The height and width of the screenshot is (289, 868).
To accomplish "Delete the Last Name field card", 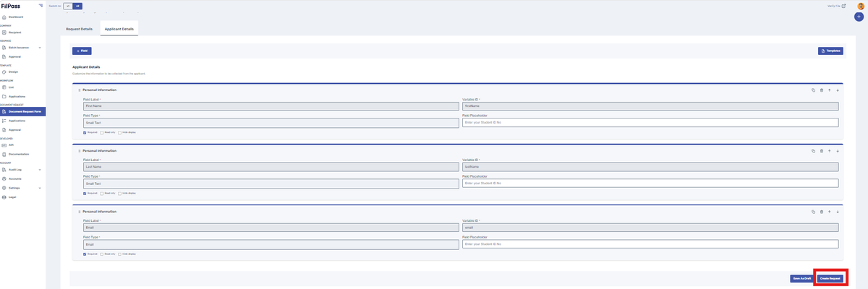I will point(822,150).
